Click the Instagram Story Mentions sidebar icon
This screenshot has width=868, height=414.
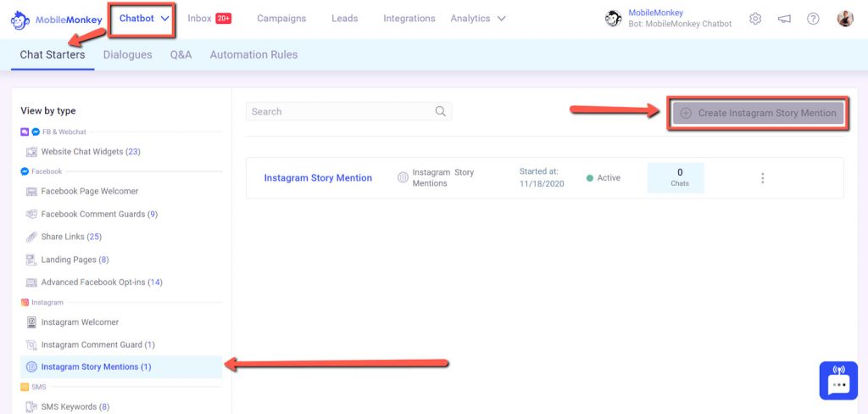click(x=32, y=366)
